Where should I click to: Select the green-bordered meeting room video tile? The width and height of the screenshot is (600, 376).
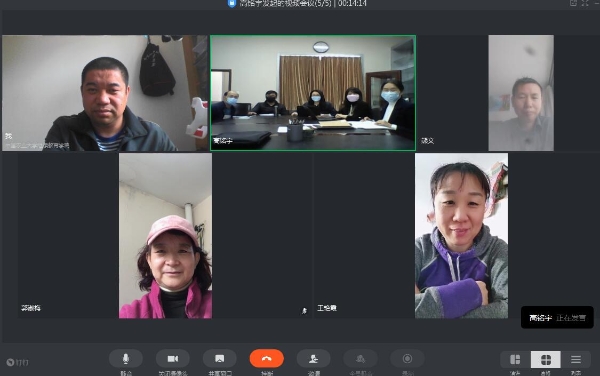(313, 93)
